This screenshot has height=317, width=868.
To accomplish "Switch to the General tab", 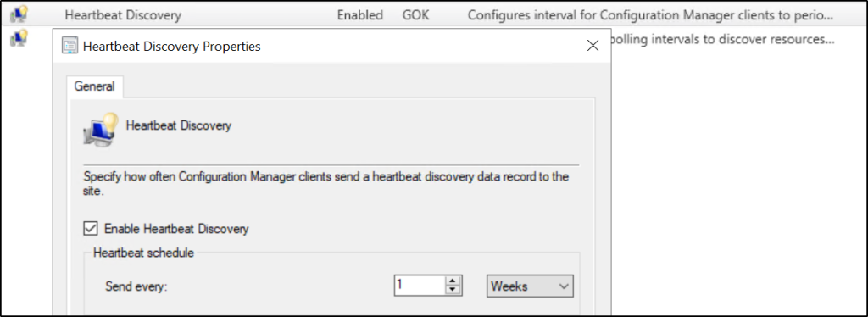I will pyautogui.click(x=94, y=86).
